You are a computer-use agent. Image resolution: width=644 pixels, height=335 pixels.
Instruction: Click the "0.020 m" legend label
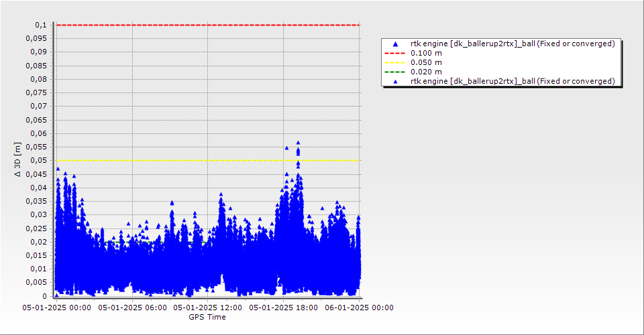(x=426, y=72)
